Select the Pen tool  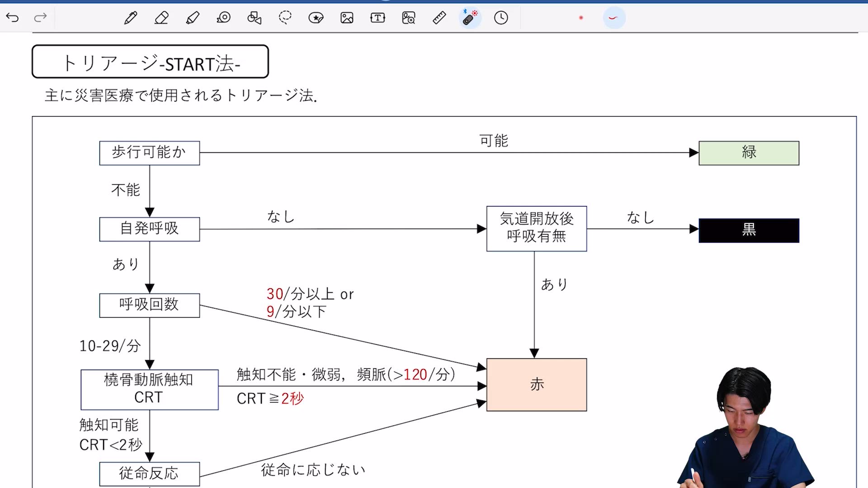131,18
